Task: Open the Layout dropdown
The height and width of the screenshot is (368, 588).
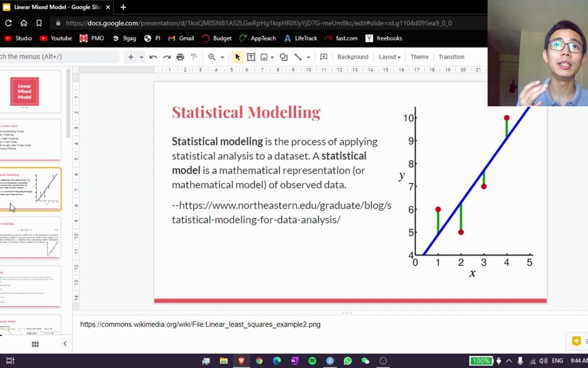Action: [389, 57]
